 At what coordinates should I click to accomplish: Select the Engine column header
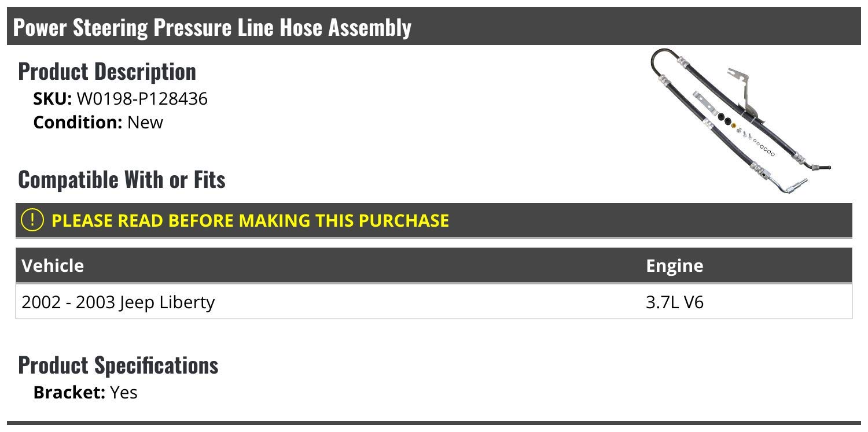click(x=674, y=265)
